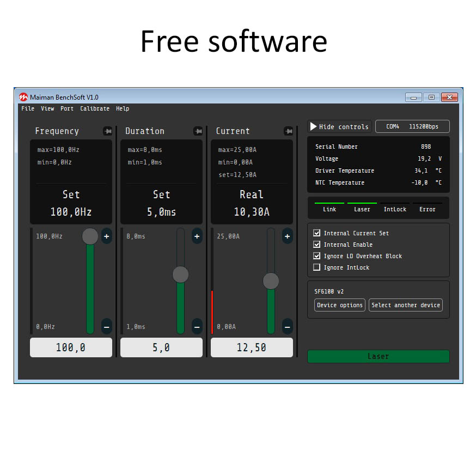
Task: Open the File menu
Action: [28, 108]
